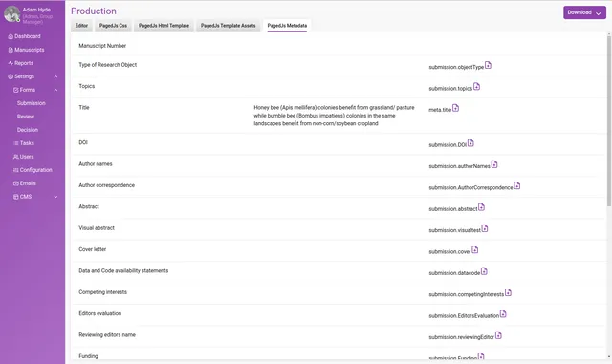This screenshot has height=364, width=612.
Task: Copy the submission.competingInterests handlebar icon
Action: coord(508,292)
